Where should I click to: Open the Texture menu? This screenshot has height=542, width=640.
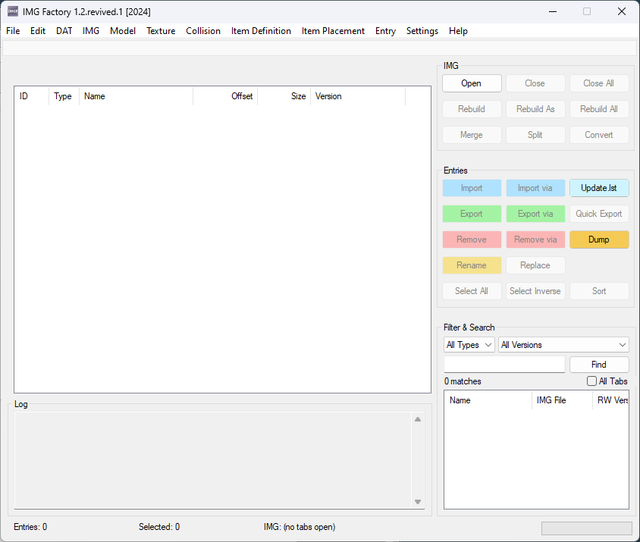[x=161, y=31]
